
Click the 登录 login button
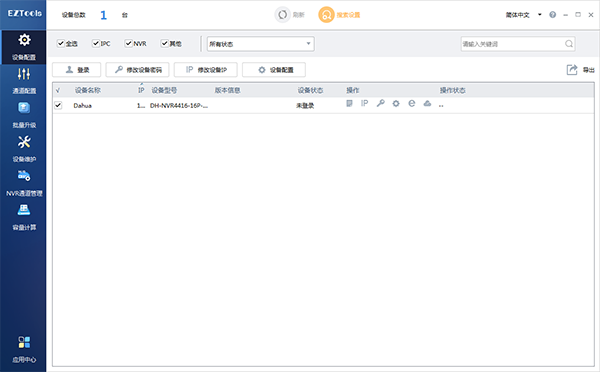pyautogui.click(x=77, y=70)
